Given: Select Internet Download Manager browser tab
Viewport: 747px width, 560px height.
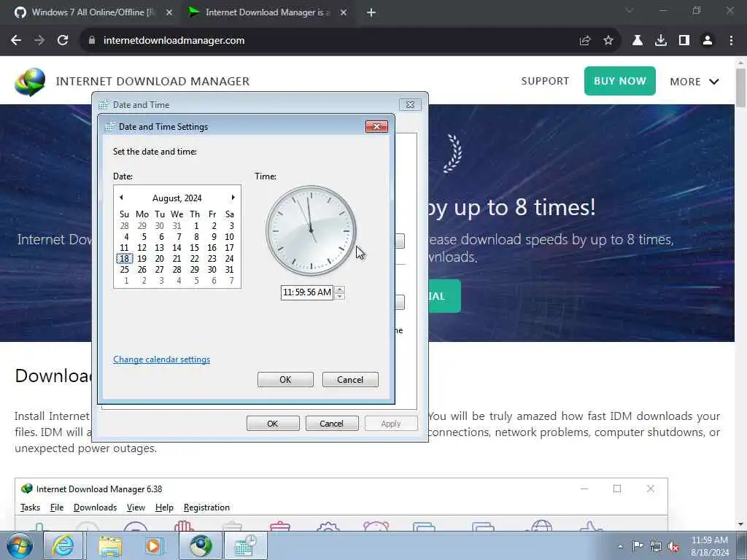Looking at the screenshot, I should [x=267, y=12].
